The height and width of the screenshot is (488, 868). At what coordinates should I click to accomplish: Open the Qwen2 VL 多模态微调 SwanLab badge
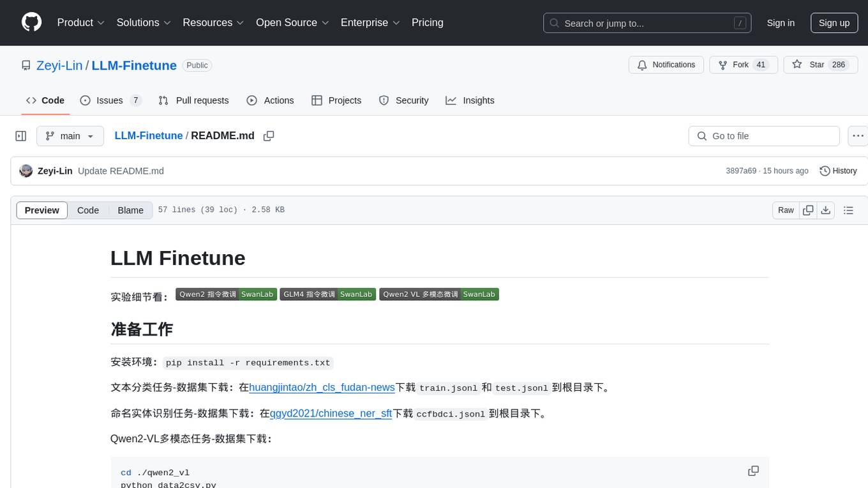pos(439,294)
